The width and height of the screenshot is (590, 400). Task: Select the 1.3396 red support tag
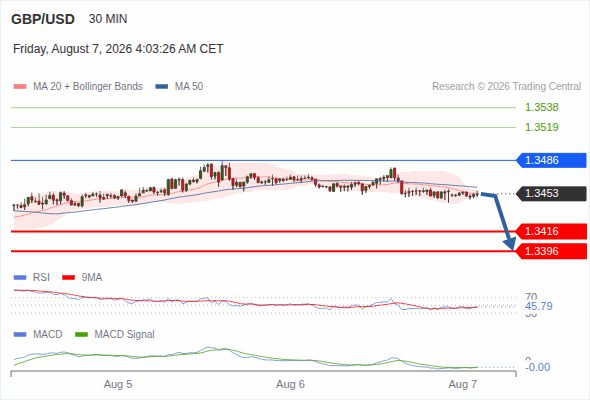tap(551, 251)
